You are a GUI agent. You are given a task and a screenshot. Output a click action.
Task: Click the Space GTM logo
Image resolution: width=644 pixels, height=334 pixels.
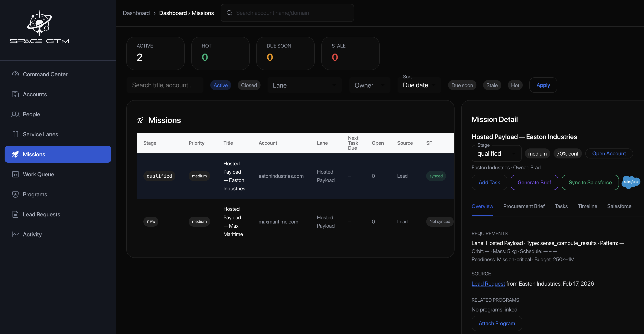39,27
